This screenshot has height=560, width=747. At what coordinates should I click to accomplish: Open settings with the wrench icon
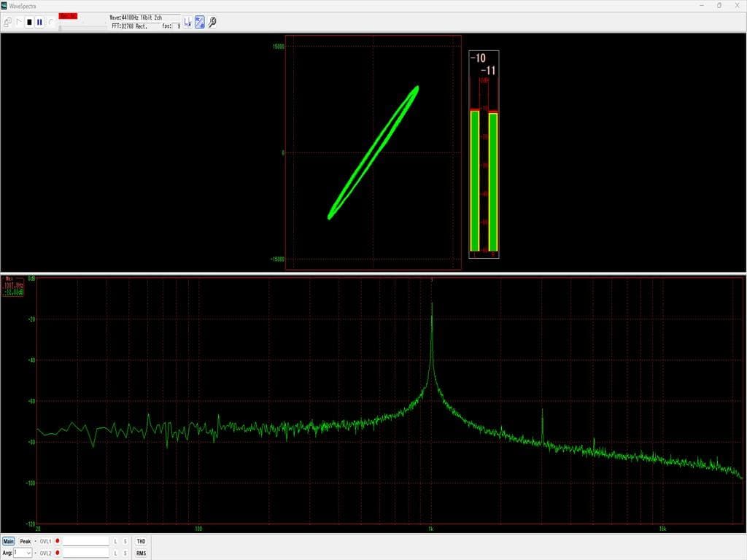[x=212, y=23]
